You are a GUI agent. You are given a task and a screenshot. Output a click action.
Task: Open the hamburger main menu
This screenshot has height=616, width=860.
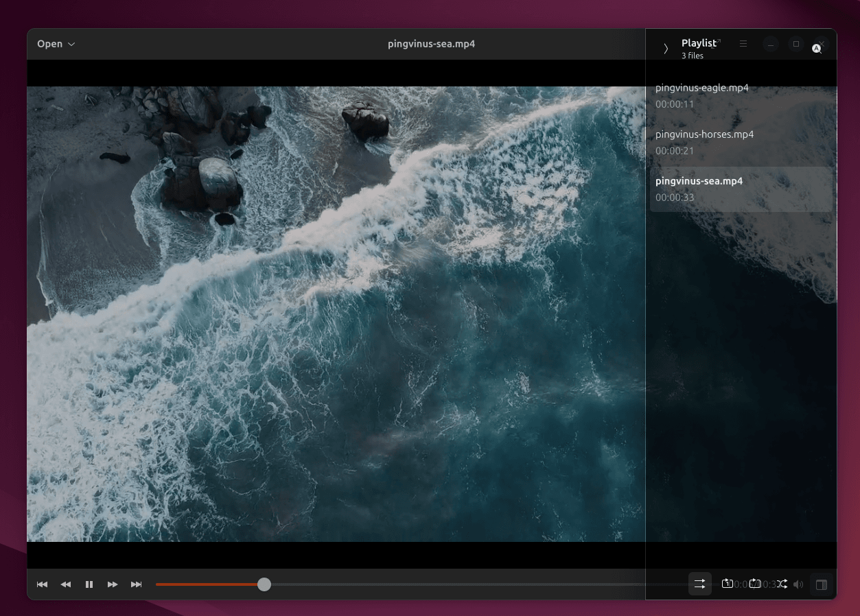tap(743, 44)
